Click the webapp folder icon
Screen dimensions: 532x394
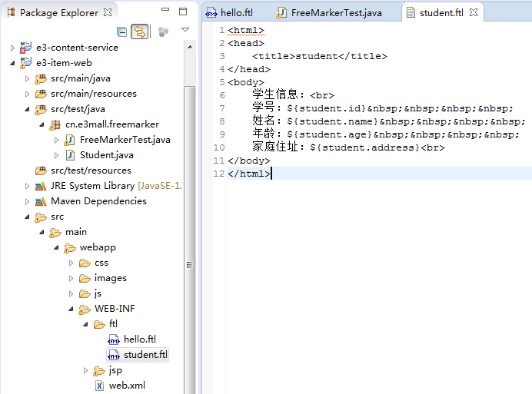[70, 248]
